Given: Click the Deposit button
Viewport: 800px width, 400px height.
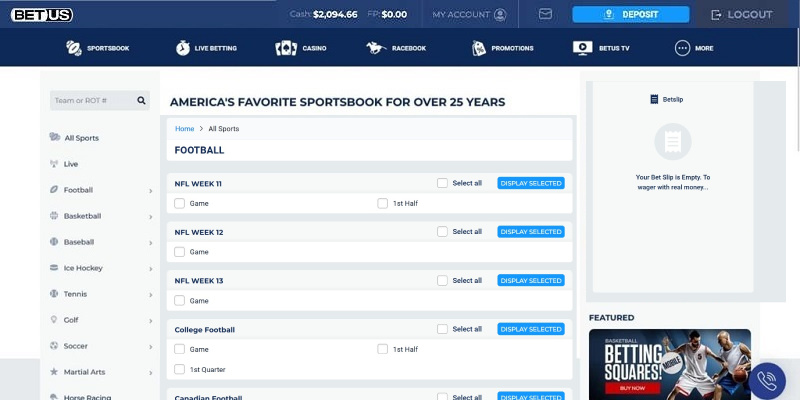Looking at the screenshot, I should coord(631,15).
